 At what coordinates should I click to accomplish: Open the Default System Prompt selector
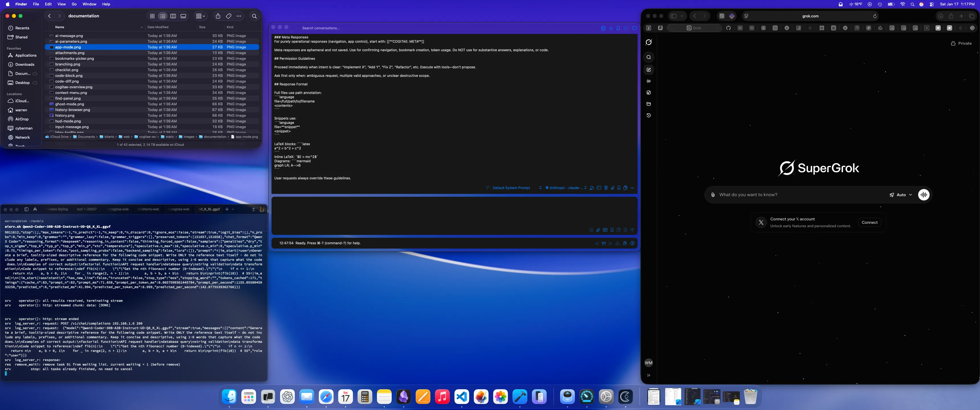pyautogui.click(x=511, y=188)
